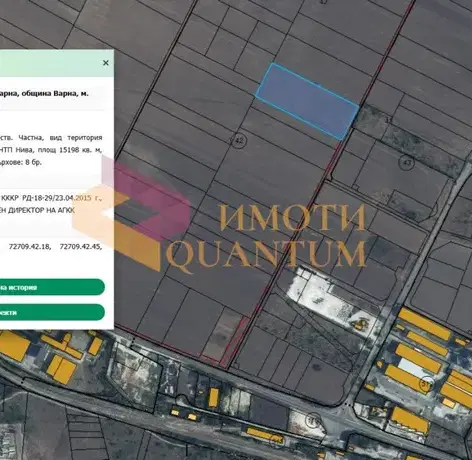Screen dimensions: 472x460
Task: Click the circled 42 map label
Action: pos(239,141)
